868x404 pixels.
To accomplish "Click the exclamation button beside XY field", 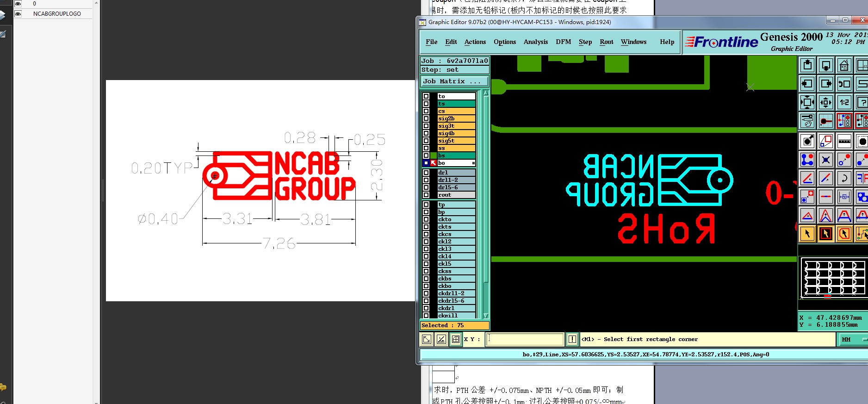I will coord(572,339).
